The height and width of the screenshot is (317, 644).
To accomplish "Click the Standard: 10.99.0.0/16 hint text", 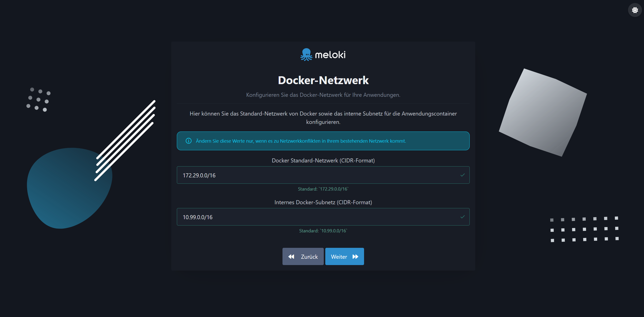I will coord(323,231).
